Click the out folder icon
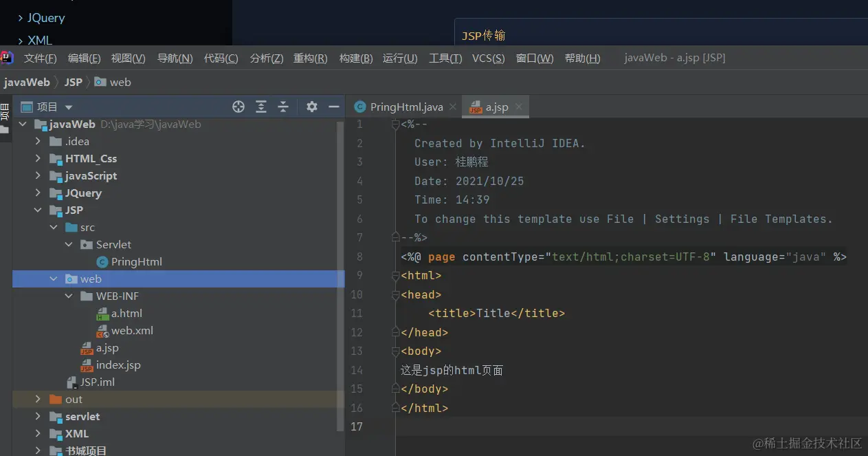This screenshot has width=868, height=456. tap(56, 400)
